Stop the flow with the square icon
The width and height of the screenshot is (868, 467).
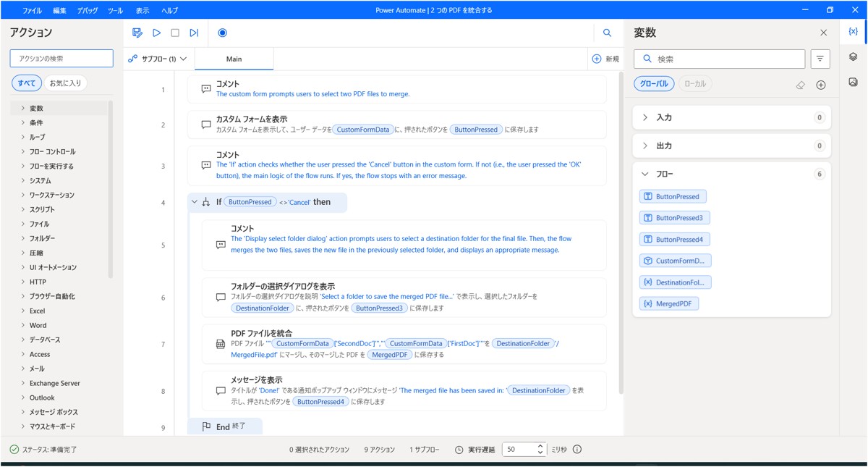(175, 33)
